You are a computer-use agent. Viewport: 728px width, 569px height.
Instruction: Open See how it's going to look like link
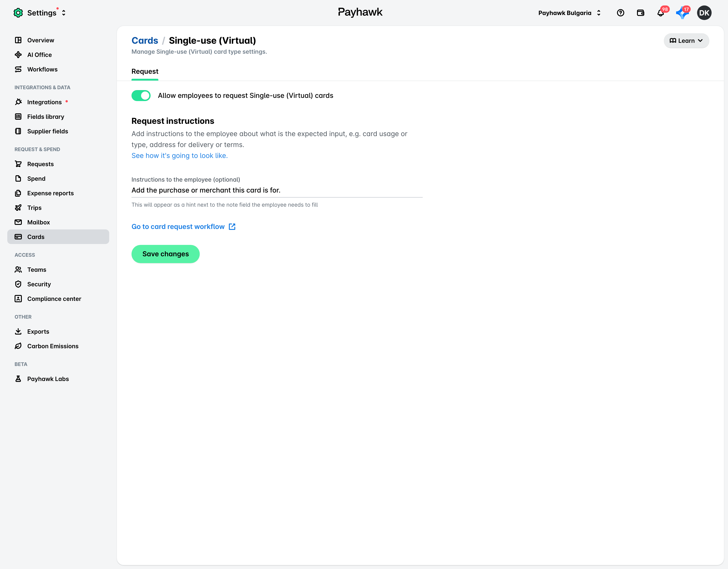179,155
